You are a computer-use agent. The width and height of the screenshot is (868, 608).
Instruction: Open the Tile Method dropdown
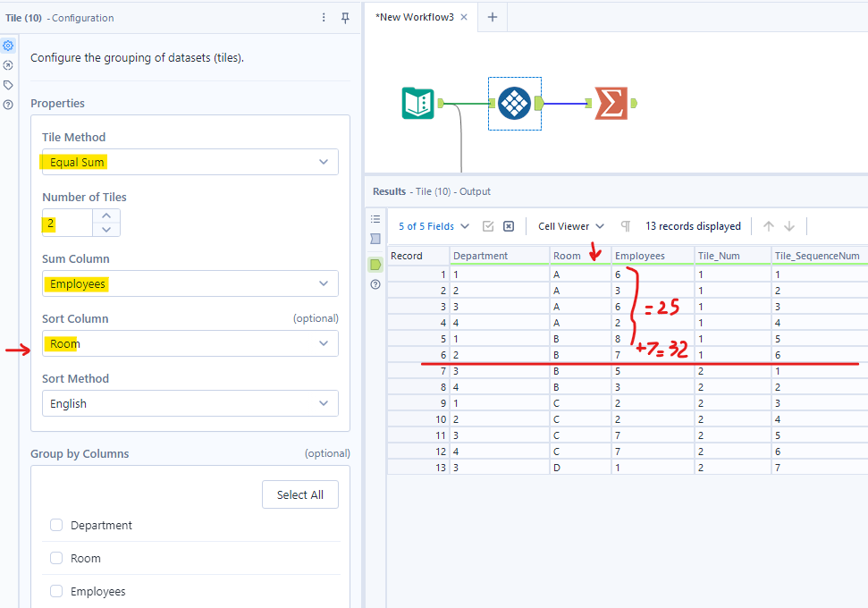pyautogui.click(x=190, y=162)
